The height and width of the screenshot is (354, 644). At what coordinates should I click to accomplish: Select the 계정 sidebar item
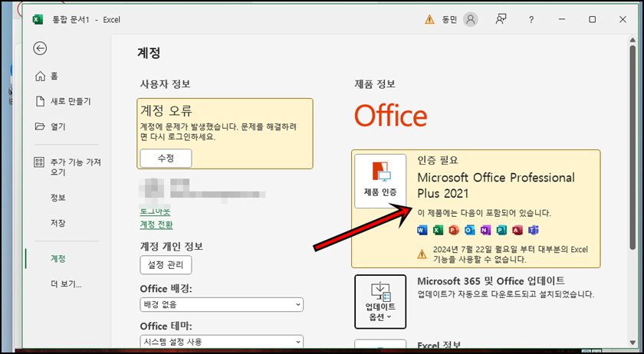click(58, 259)
